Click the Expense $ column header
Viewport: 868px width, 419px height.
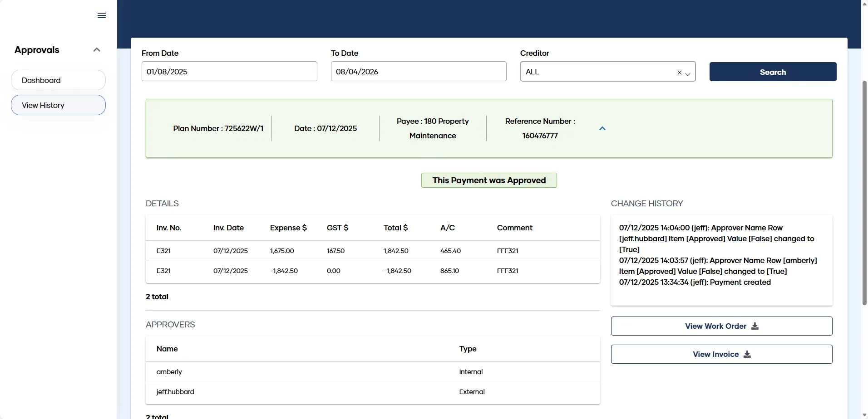click(288, 228)
